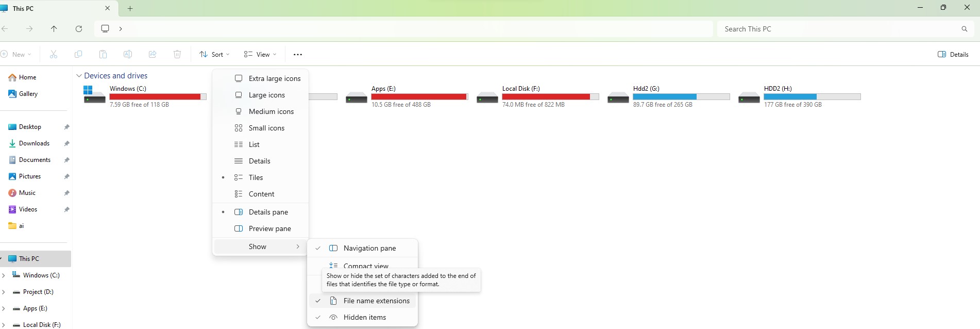
Task: Select Extra large icons view
Action: (x=274, y=78)
